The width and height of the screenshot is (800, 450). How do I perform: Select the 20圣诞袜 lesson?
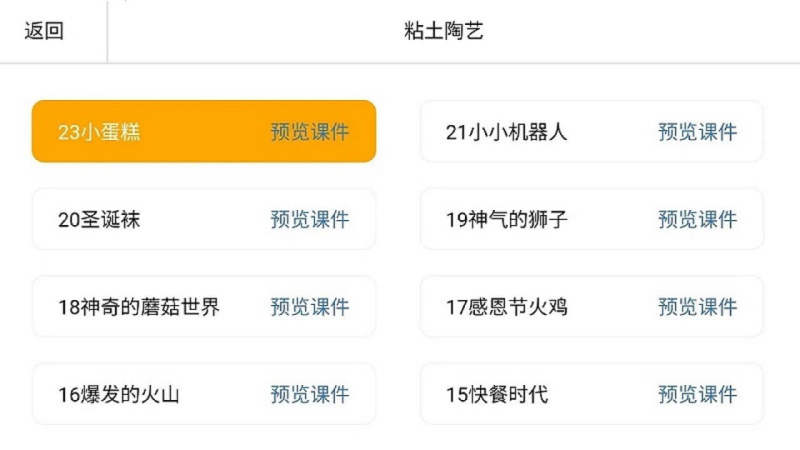coord(99,220)
